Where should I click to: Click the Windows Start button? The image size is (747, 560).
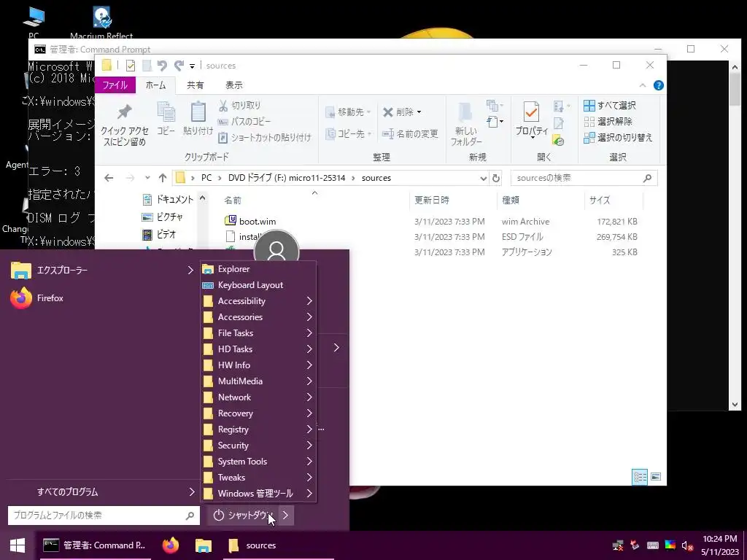18,545
